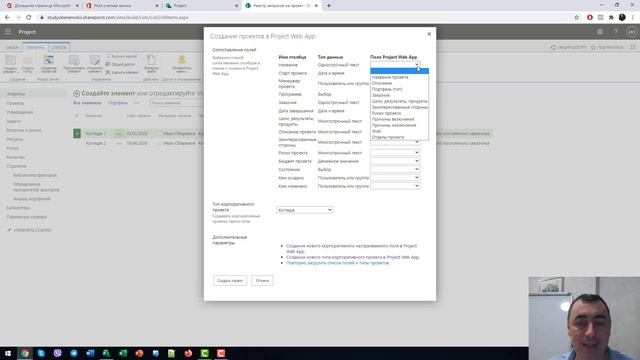
Task: Open the field dropdown for Состояние row
Action: (395, 169)
